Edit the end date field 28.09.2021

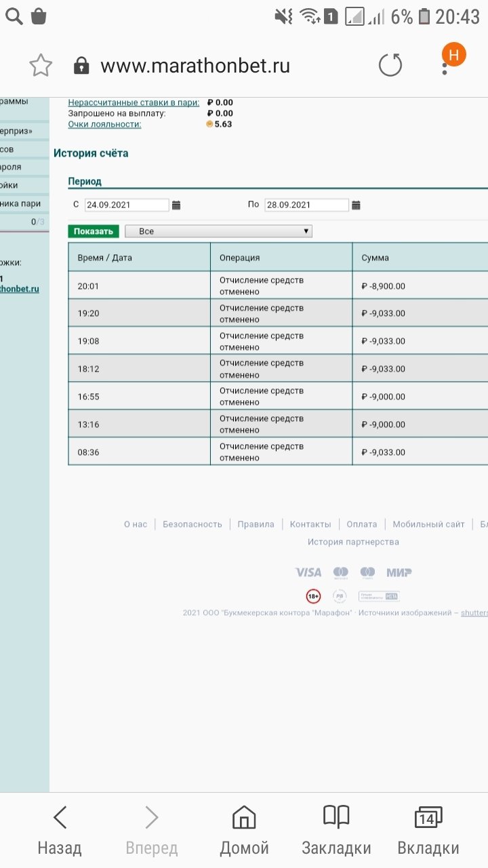pyautogui.click(x=306, y=205)
